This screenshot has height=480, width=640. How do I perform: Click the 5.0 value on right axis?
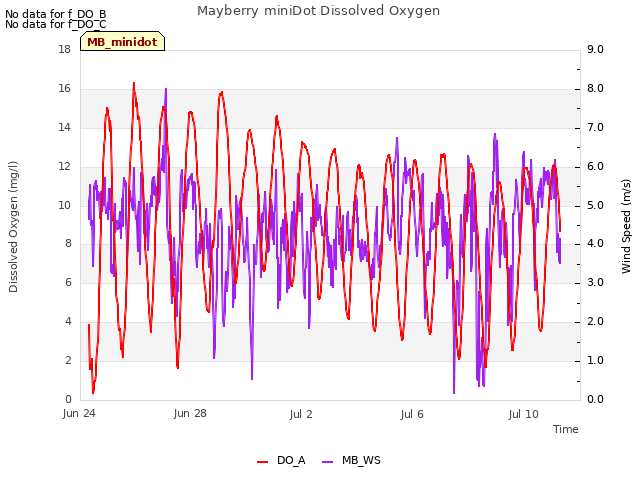click(x=595, y=205)
